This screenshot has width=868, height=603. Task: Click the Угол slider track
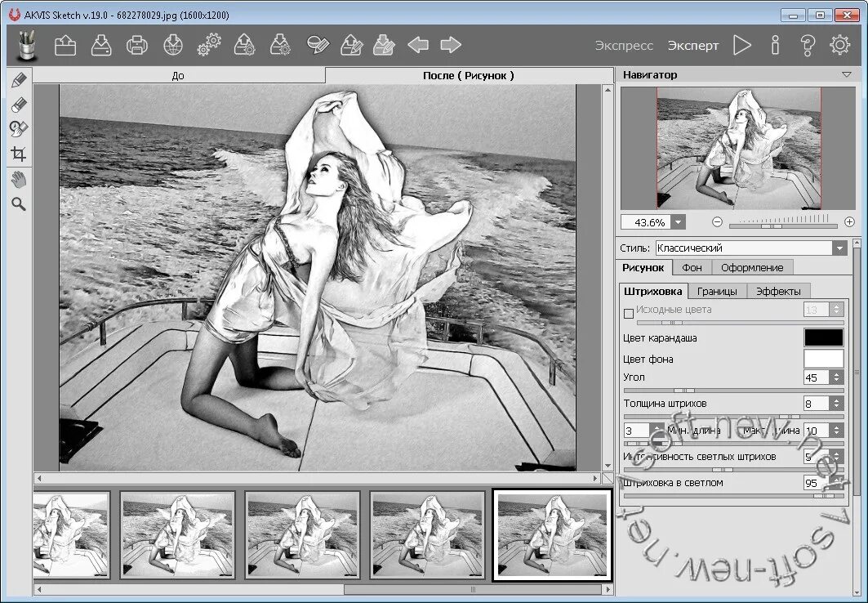coord(733,391)
